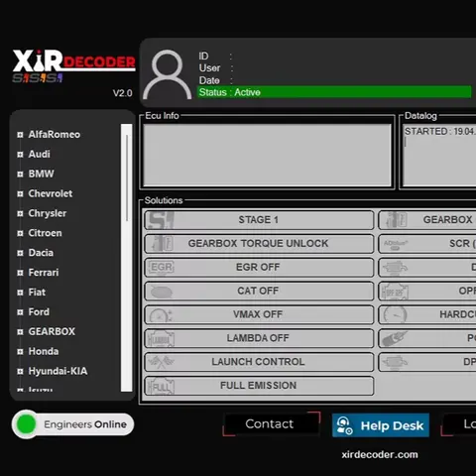Apply the STAGE 1 solution
The width and height of the screenshot is (476, 476).
(259, 220)
